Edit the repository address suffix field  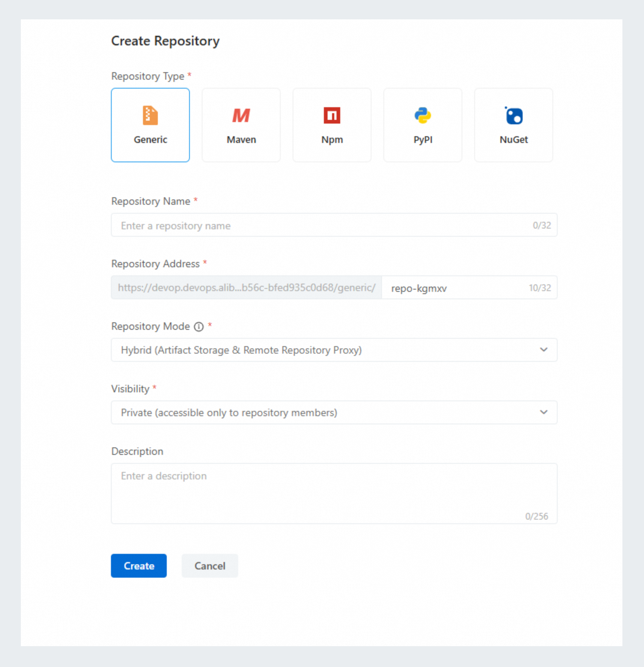pos(469,288)
